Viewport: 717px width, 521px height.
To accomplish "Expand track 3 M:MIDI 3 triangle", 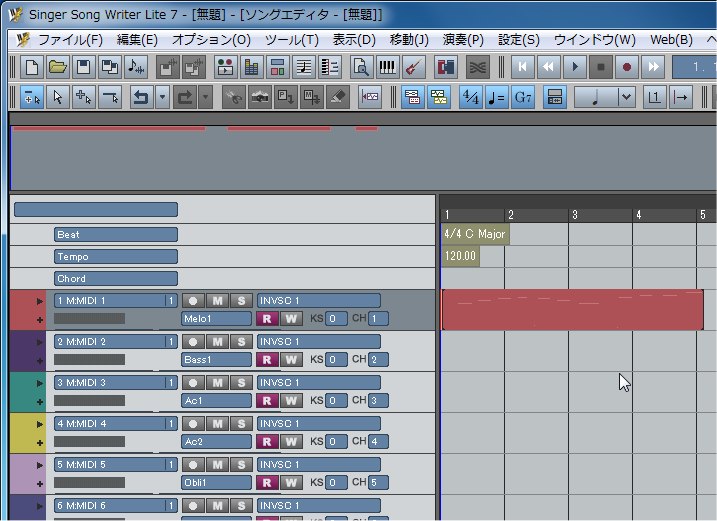I will (40, 383).
